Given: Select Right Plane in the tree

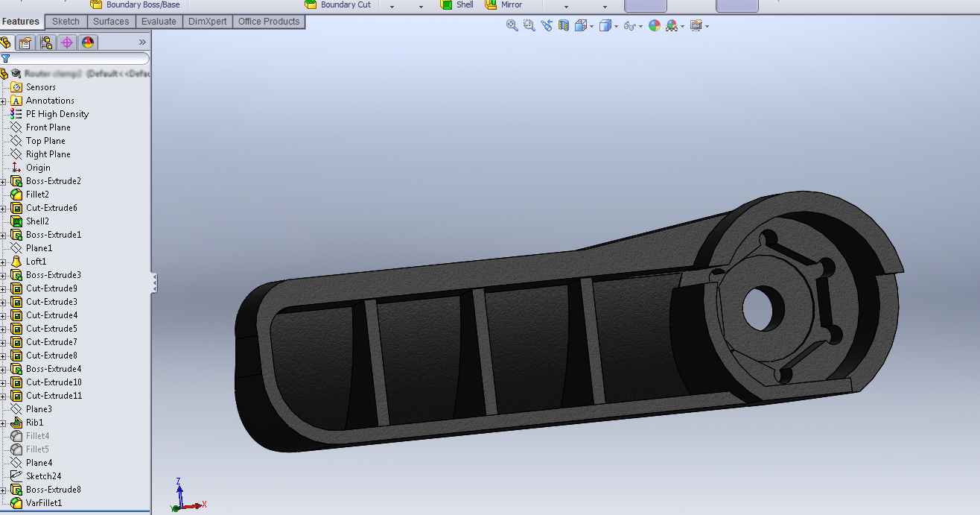Looking at the screenshot, I should [x=48, y=154].
